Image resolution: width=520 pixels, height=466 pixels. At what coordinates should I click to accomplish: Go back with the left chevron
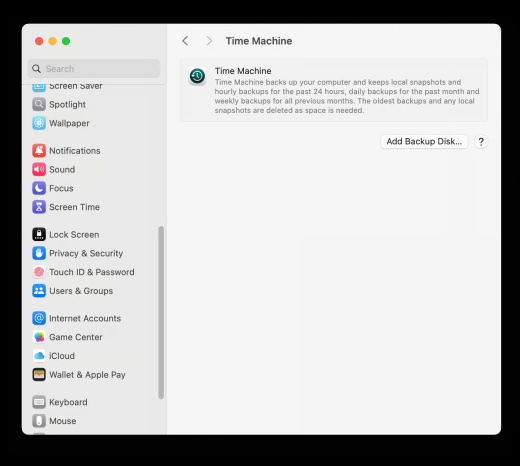(x=185, y=41)
